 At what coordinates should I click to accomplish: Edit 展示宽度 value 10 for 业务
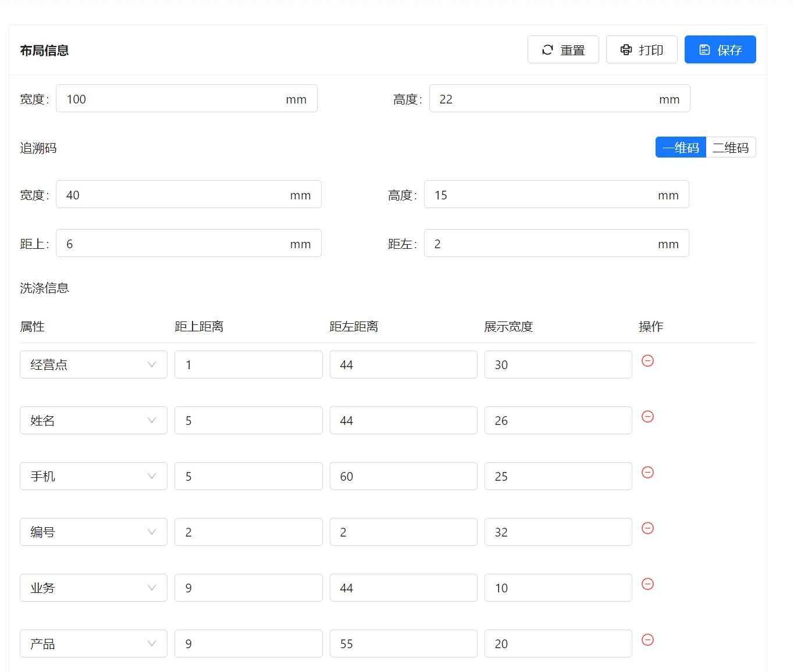click(558, 588)
